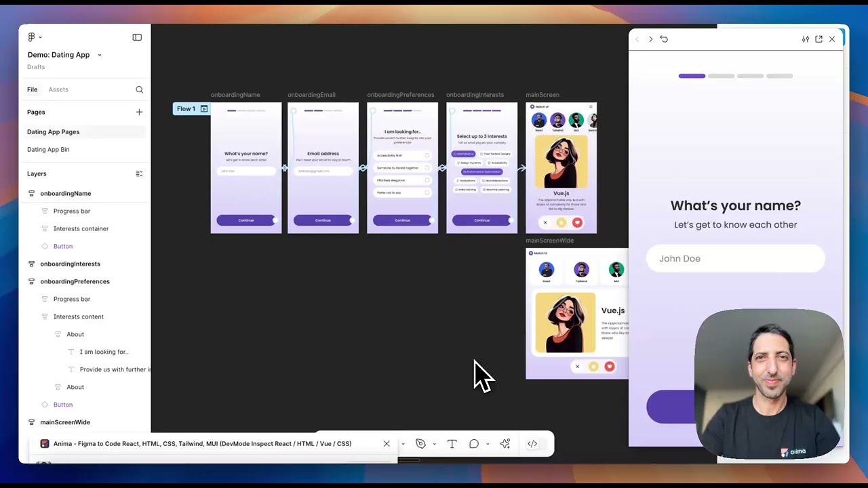Click the heart like button in mainScreen
This screenshot has height=488, width=868.
(x=577, y=222)
